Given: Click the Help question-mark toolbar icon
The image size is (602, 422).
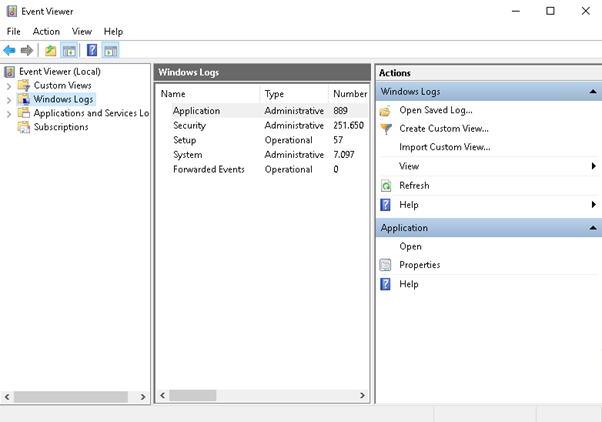Looking at the screenshot, I should tap(92, 50).
